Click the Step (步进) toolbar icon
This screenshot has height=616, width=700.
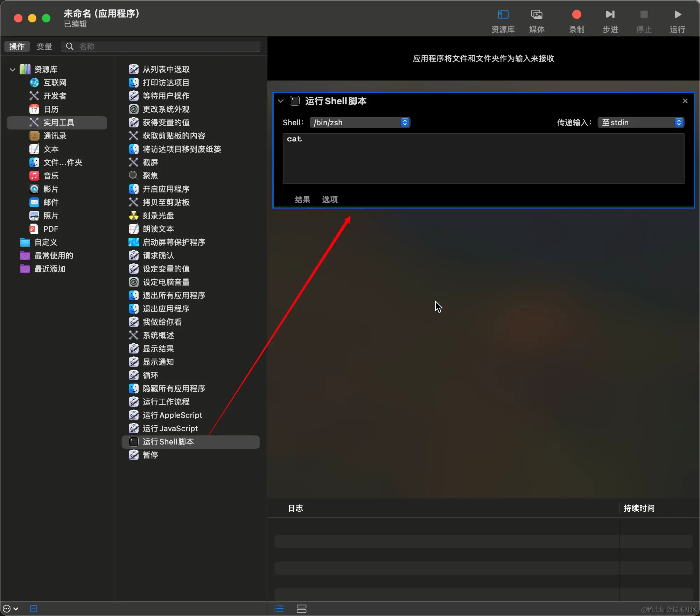click(610, 15)
